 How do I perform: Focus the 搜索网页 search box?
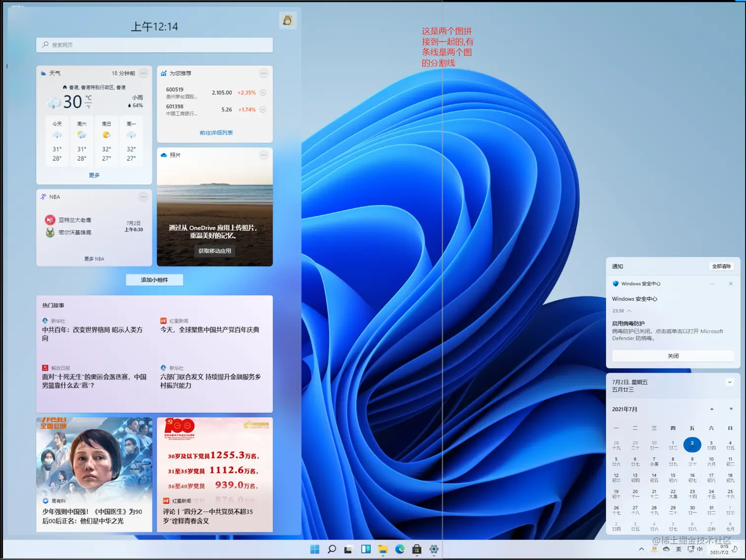[154, 45]
